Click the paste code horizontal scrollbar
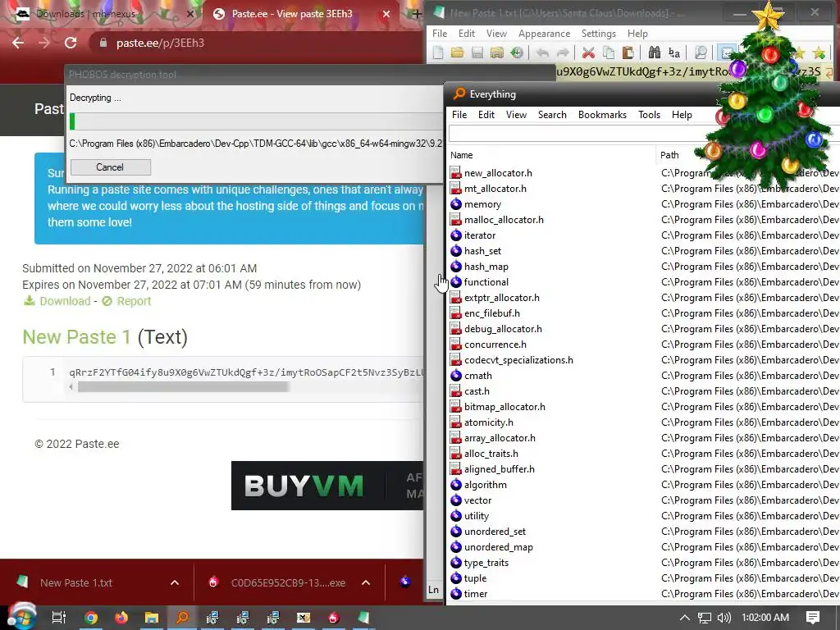Image resolution: width=840 pixels, height=630 pixels. click(x=183, y=387)
